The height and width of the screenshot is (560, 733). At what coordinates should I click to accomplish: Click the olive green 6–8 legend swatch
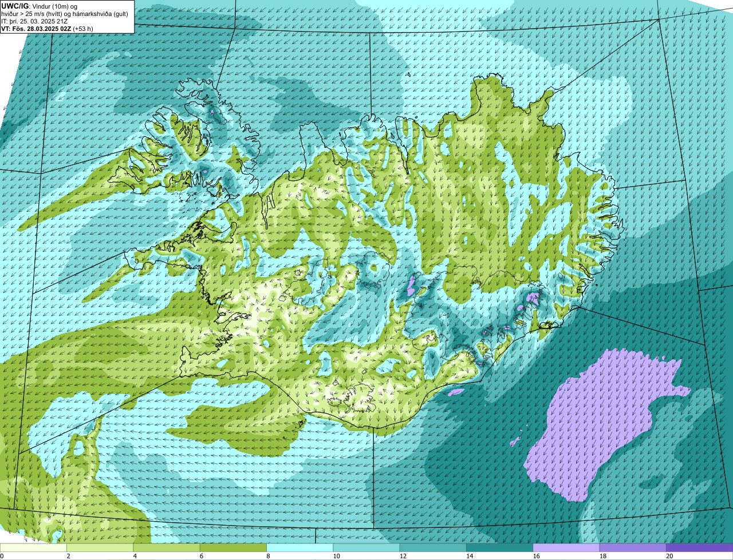pos(233,547)
